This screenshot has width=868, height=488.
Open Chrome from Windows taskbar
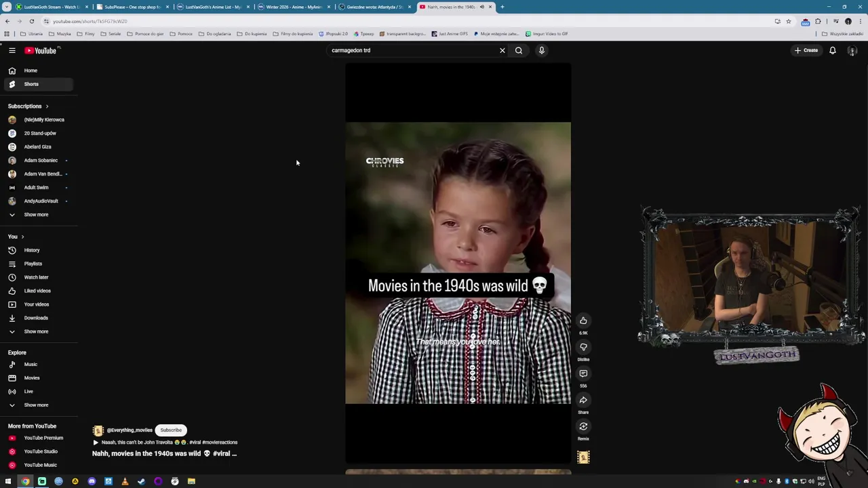25,481
